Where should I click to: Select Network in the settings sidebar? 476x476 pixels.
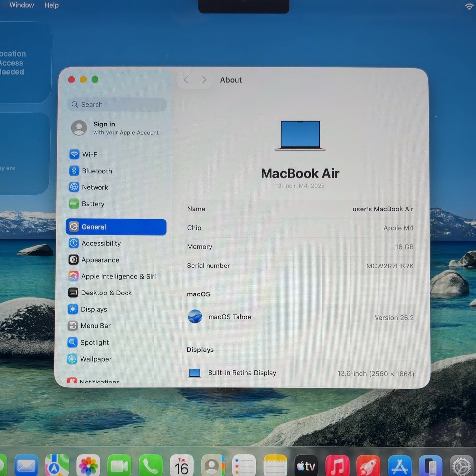click(x=89, y=187)
